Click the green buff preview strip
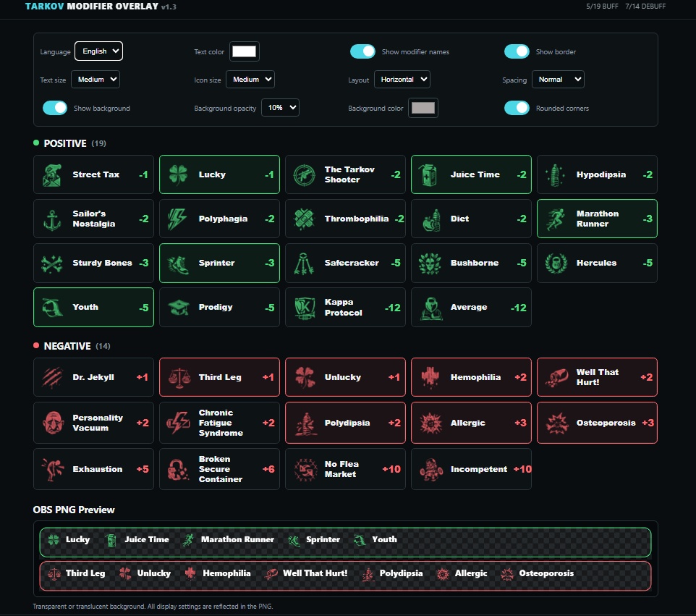Viewport: 696px width, 616px height. pos(345,542)
